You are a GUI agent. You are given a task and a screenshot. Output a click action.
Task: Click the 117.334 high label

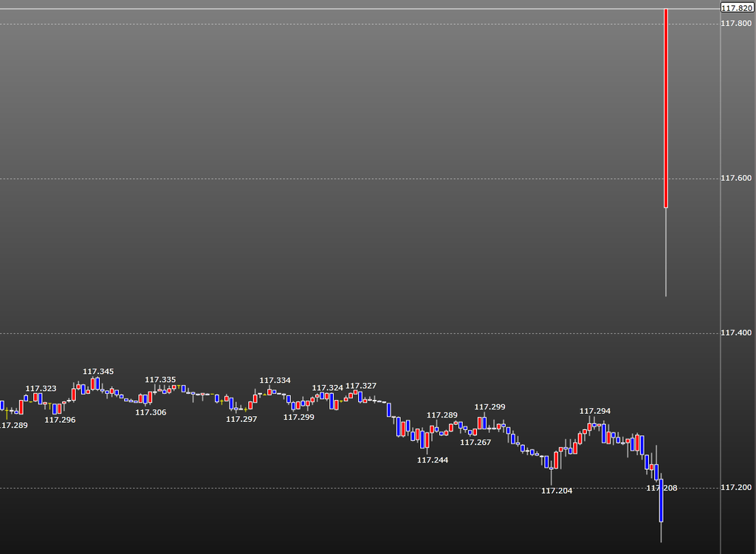click(x=275, y=380)
